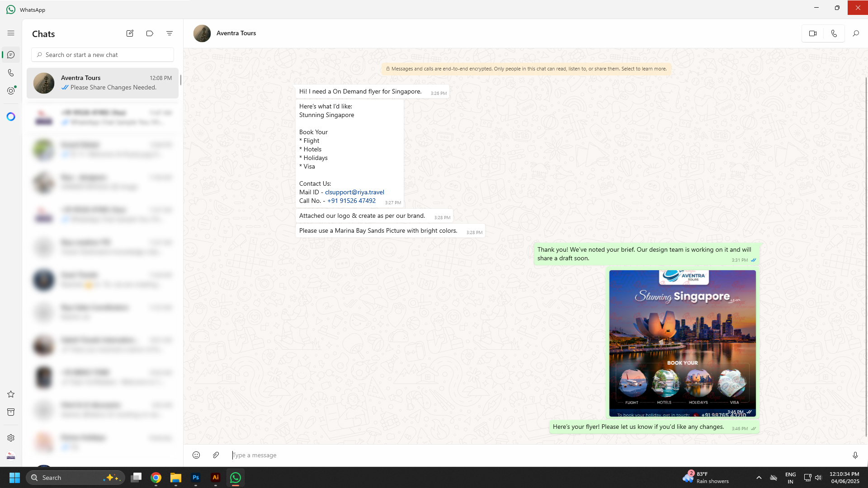Select the 'Here's your flyer!' message

[x=654, y=427]
